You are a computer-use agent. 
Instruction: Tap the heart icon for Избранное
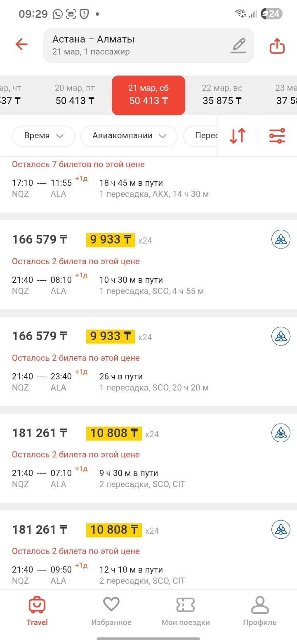point(111,605)
